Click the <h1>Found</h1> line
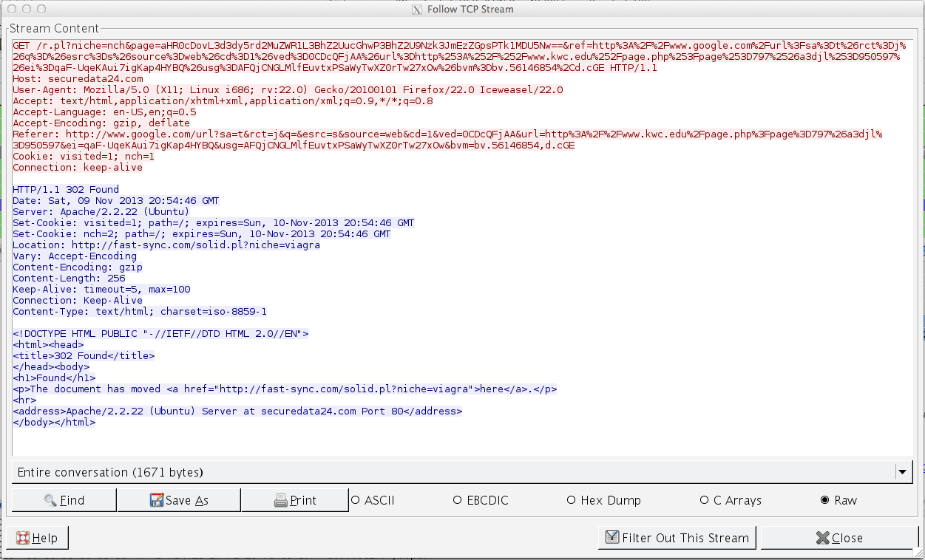 (x=54, y=378)
